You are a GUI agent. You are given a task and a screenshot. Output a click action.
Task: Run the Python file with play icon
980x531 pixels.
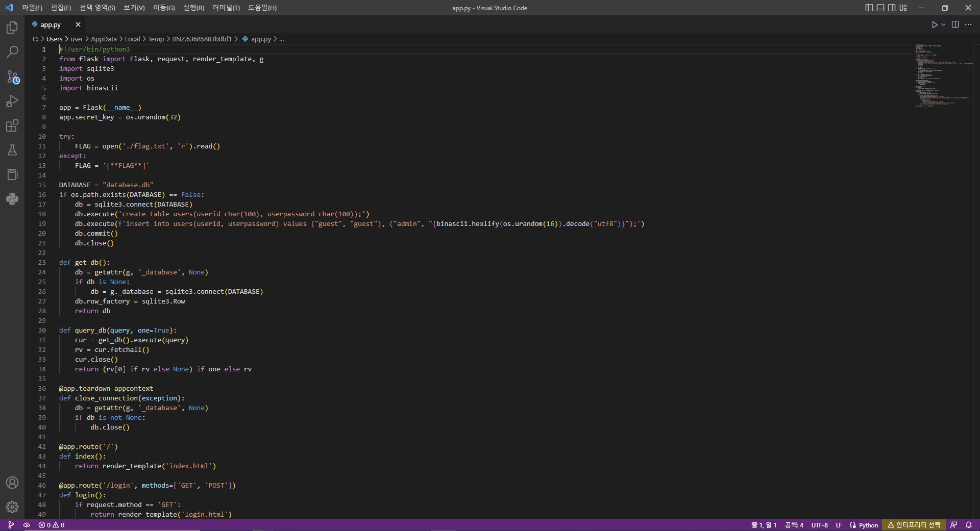click(x=935, y=24)
